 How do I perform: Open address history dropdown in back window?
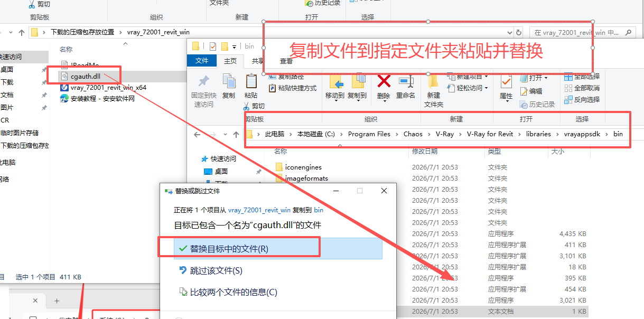coord(510,32)
